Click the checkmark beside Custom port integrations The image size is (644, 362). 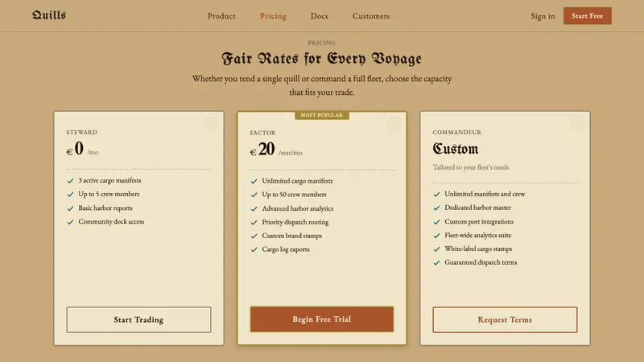(436, 222)
